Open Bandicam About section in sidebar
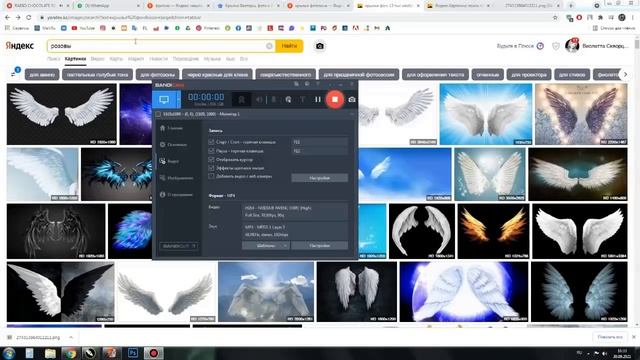640x360 pixels. [176, 195]
